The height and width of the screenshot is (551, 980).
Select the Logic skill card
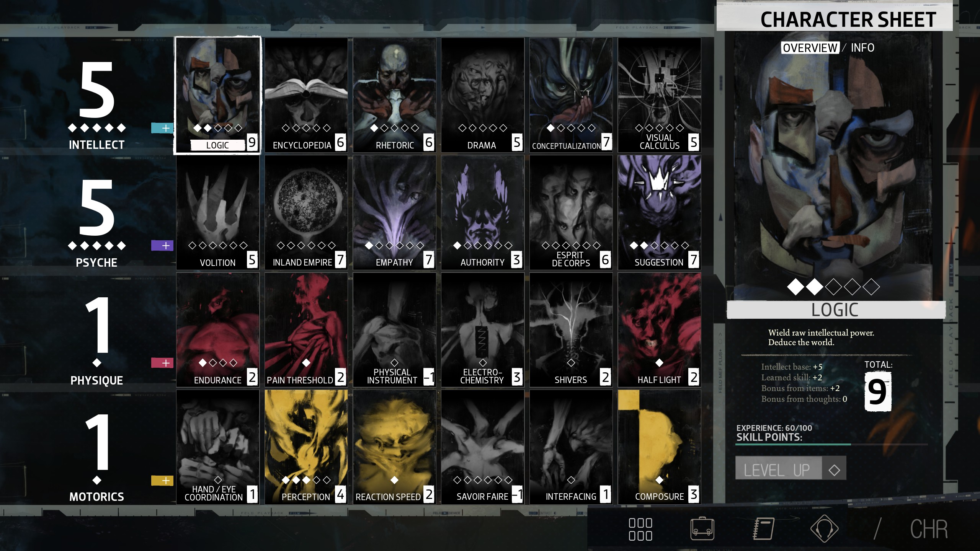coord(217,95)
